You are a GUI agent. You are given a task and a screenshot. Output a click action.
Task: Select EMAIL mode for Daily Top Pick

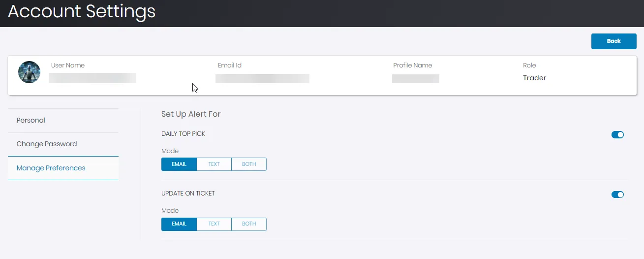179,164
